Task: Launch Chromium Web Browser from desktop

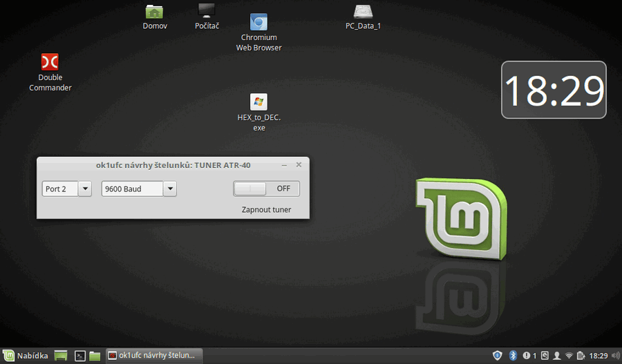Action: click(258, 22)
